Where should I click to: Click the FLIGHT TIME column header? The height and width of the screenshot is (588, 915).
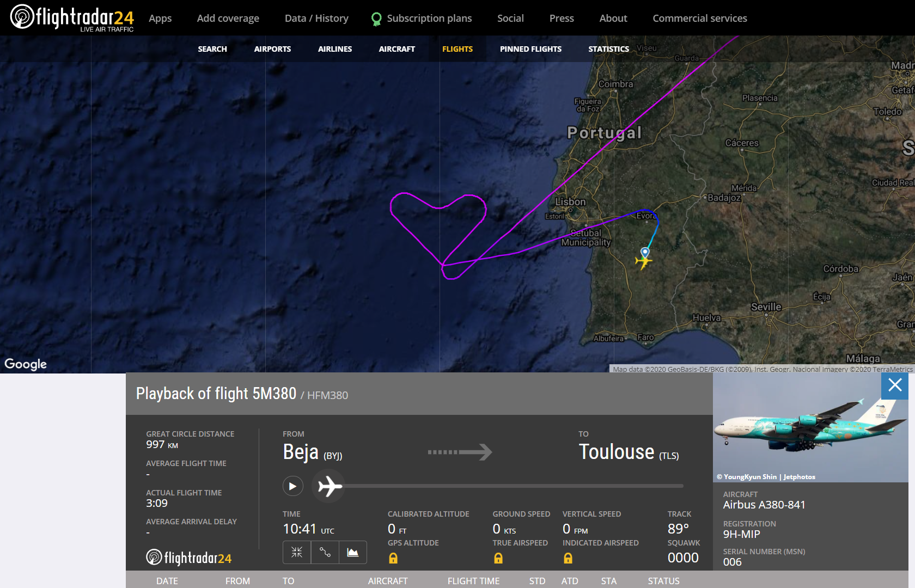pos(473,581)
